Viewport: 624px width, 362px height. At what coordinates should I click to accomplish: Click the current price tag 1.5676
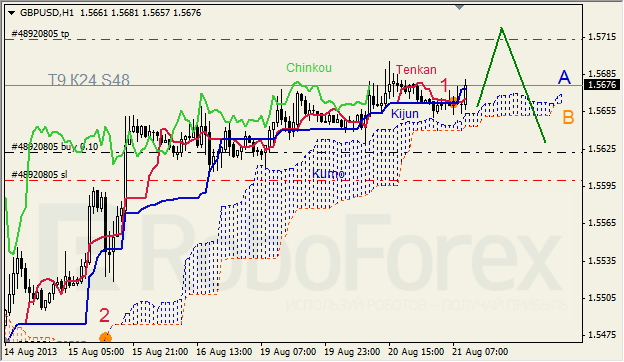(x=602, y=85)
